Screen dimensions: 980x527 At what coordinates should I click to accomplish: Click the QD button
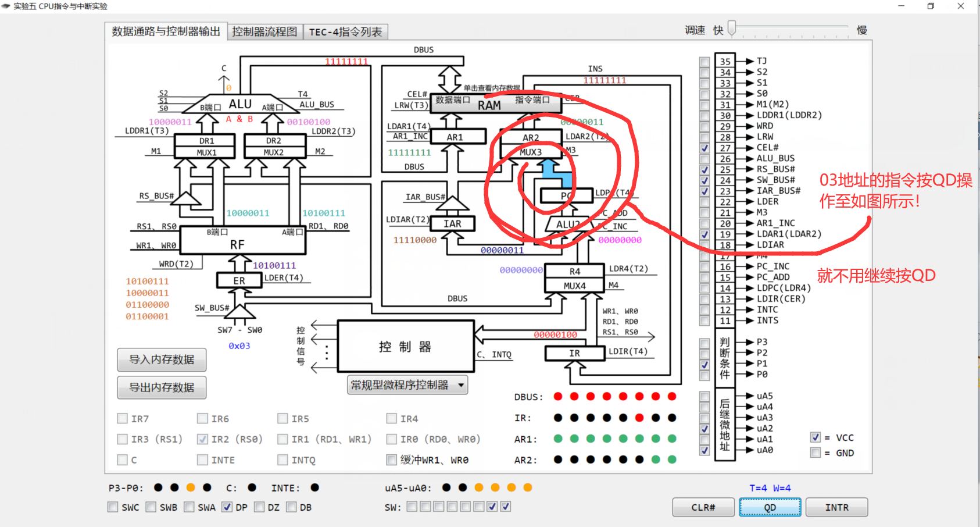[770, 507]
